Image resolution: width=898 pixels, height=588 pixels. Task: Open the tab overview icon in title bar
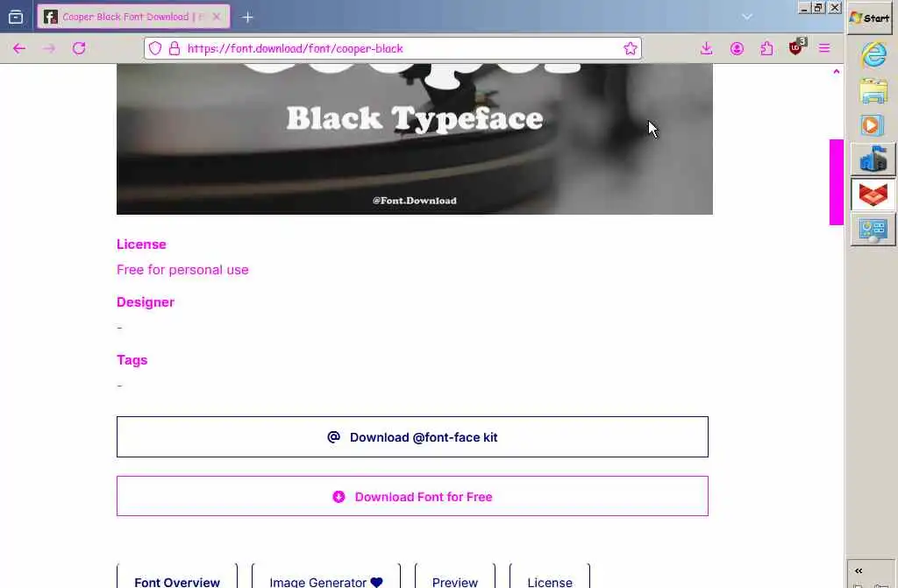click(16, 17)
